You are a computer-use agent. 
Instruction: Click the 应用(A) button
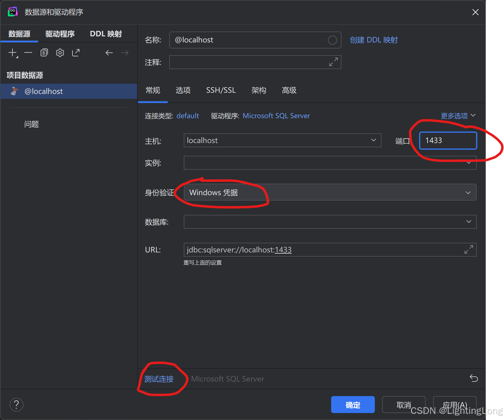(x=455, y=405)
